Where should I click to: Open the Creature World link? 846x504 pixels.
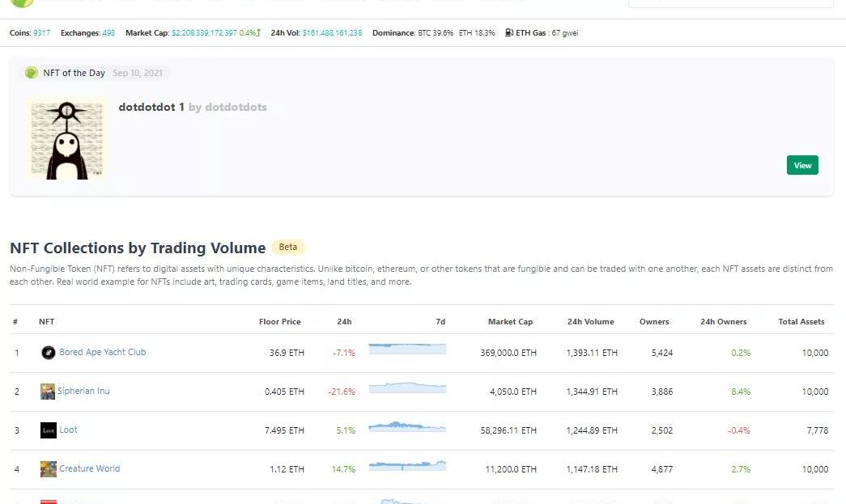click(89, 469)
